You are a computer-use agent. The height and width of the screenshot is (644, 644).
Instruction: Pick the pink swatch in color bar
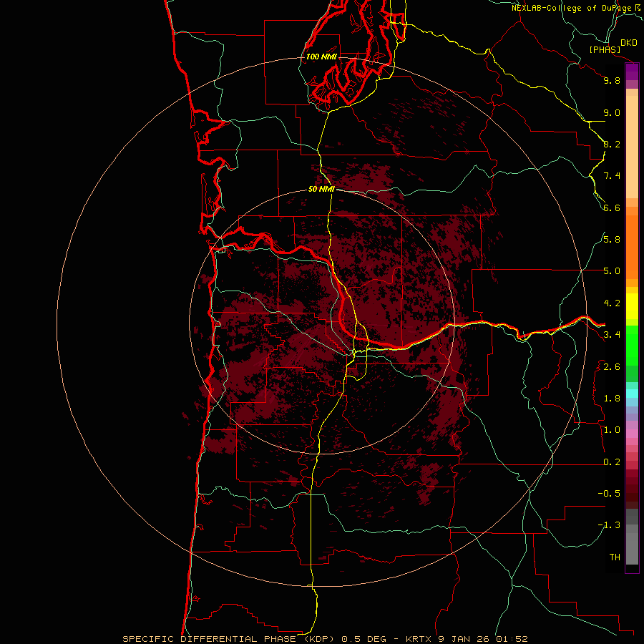(632, 434)
